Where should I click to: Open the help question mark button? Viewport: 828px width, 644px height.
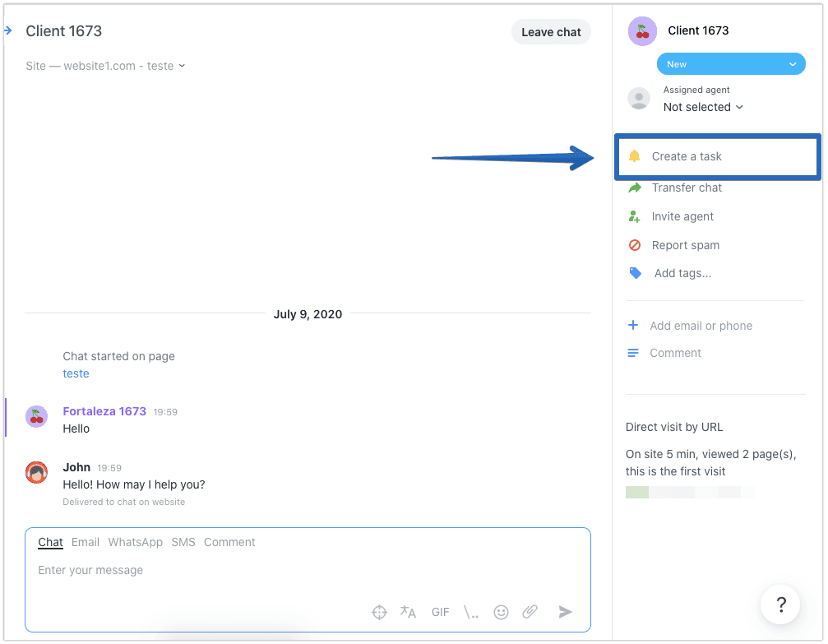tap(780, 605)
